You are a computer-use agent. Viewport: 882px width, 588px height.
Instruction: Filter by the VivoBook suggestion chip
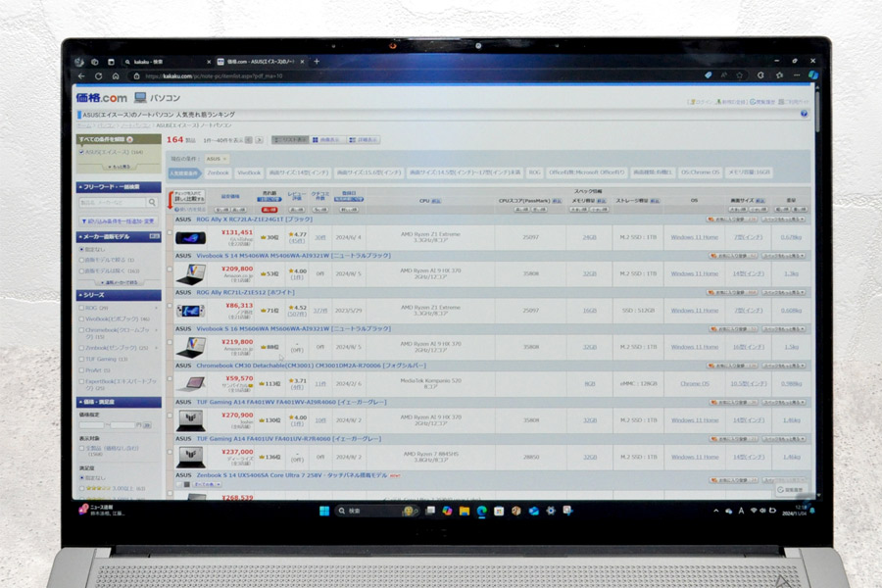tap(249, 172)
